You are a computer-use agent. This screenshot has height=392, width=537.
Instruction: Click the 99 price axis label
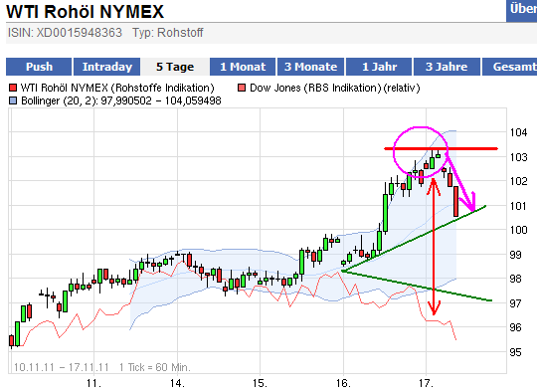pos(515,255)
